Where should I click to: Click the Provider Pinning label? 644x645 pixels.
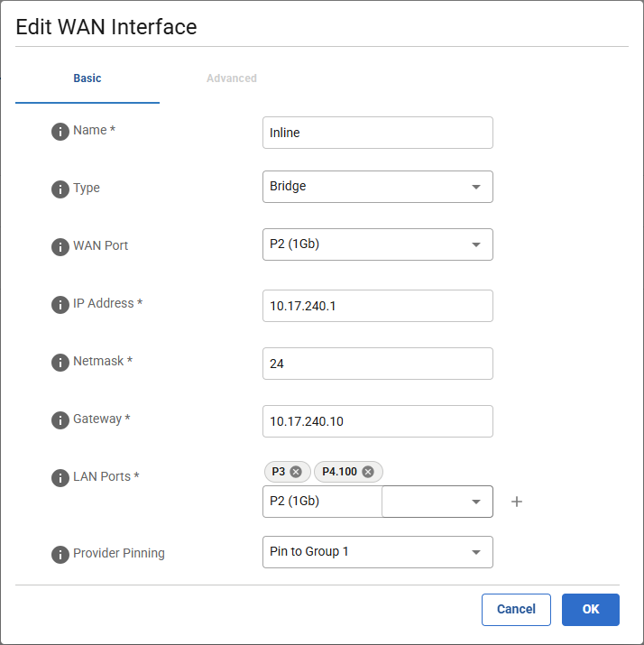[x=119, y=553]
